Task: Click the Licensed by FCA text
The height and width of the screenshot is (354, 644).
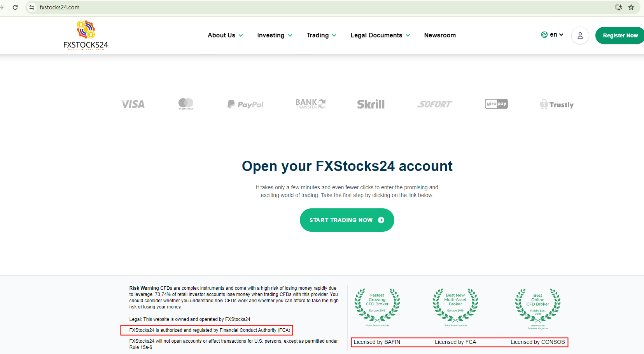Action: (x=455, y=342)
